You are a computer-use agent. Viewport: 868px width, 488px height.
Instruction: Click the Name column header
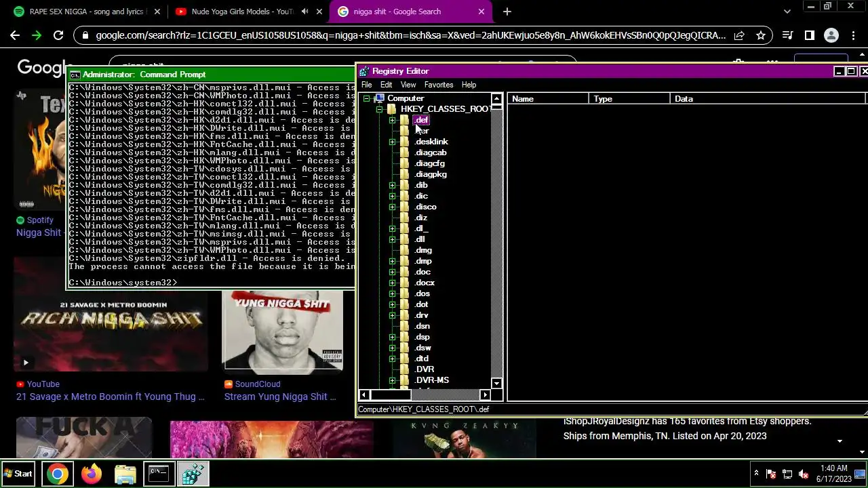[548, 99]
